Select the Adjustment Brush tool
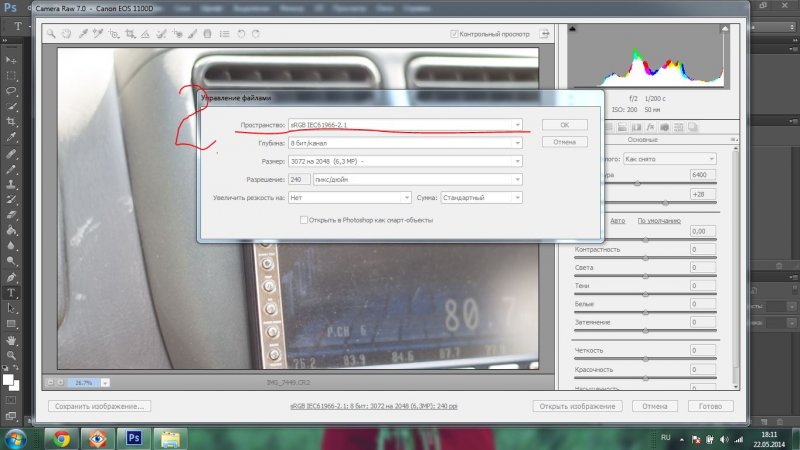Image resolution: width=800 pixels, height=450 pixels. [x=192, y=34]
